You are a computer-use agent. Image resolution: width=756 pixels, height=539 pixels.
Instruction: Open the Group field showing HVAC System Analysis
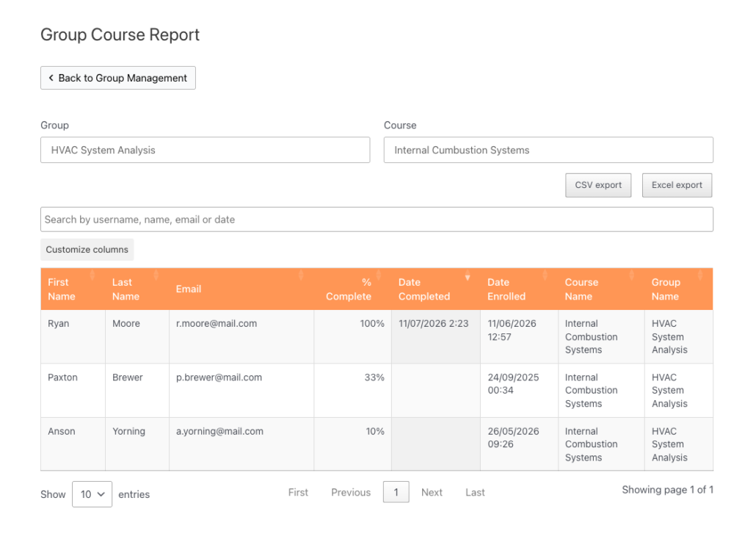coord(206,150)
